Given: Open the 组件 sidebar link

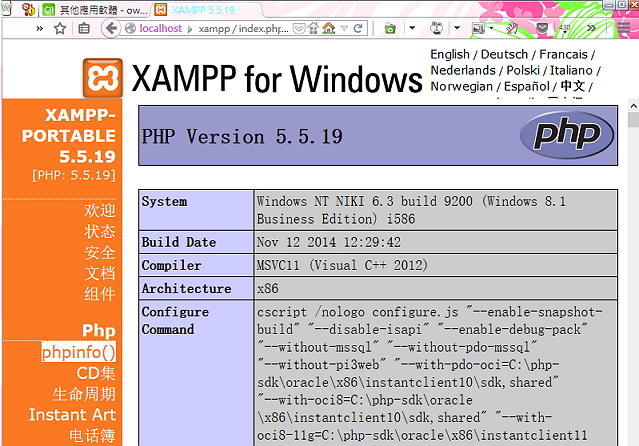Looking at the screenshot, I should (x=100, y=294).
